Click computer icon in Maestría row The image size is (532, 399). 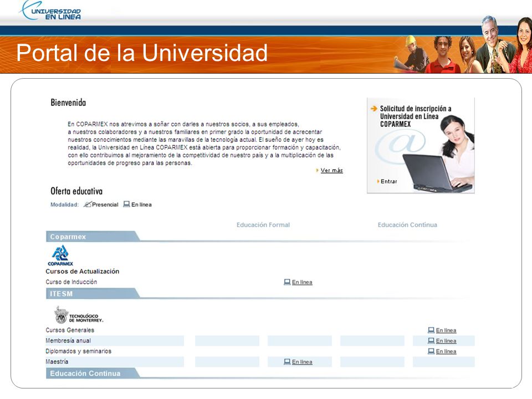click(287, 362)
